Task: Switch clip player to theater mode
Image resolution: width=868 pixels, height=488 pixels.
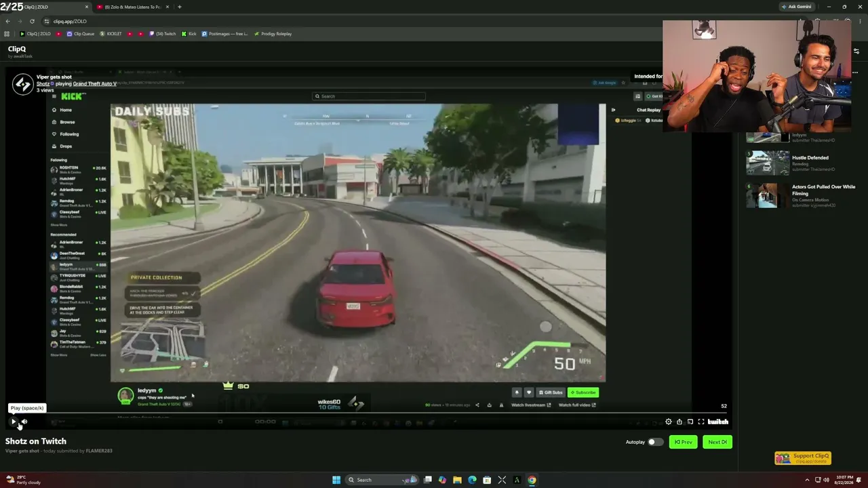Action: click(x=690, y=422)
